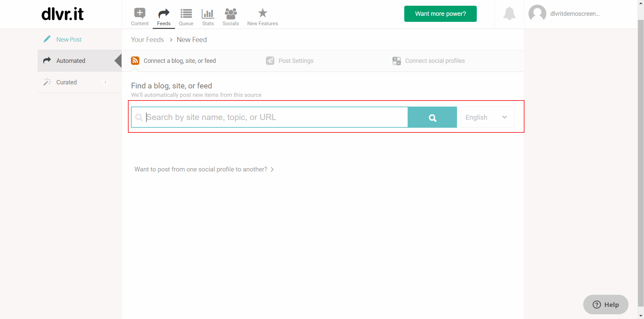Viewport: 644px width, 319px height.
Task: Click the Curated magic wand icon
Action: (47, 82)
